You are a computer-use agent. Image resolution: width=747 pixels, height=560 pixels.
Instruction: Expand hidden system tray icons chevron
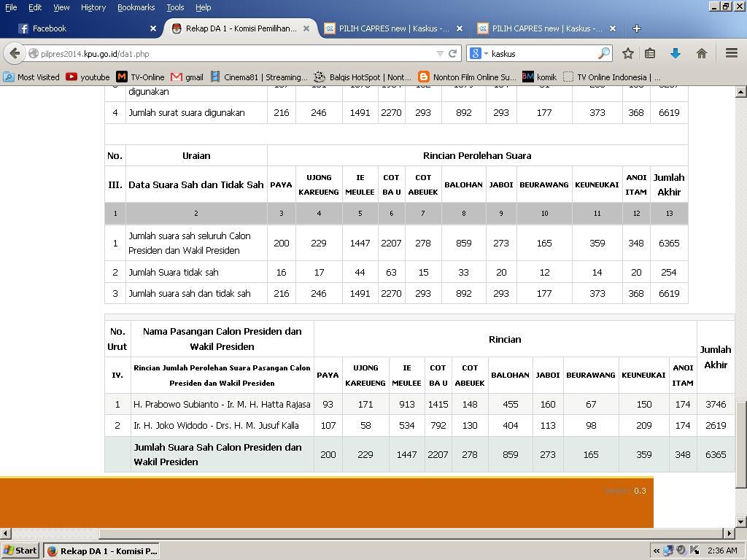point(656,551)
